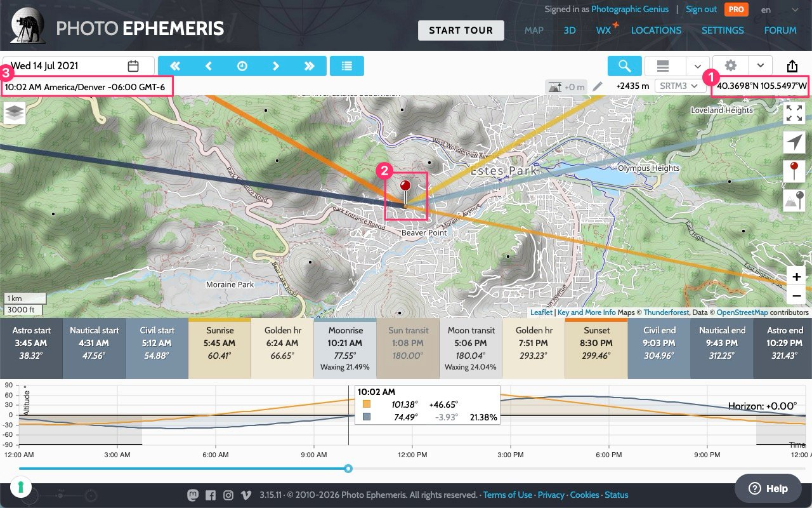Open the Key and More Info link
812x508 pixels.
587,312
